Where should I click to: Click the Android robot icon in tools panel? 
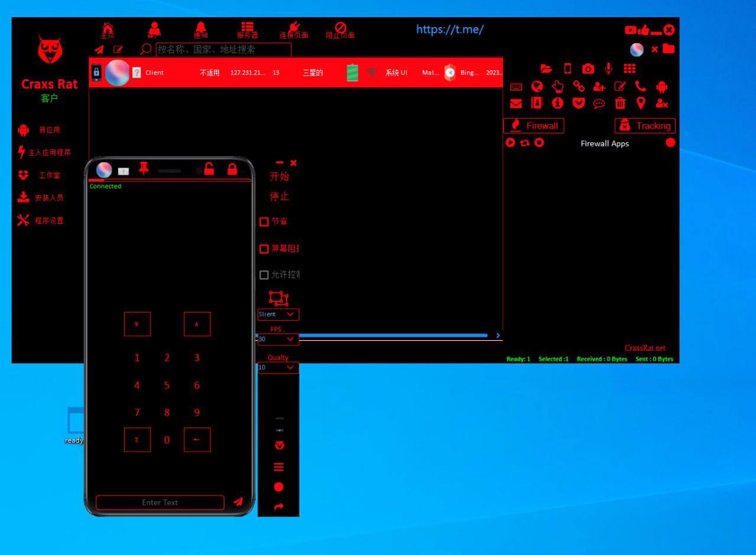tap(661, 86)
